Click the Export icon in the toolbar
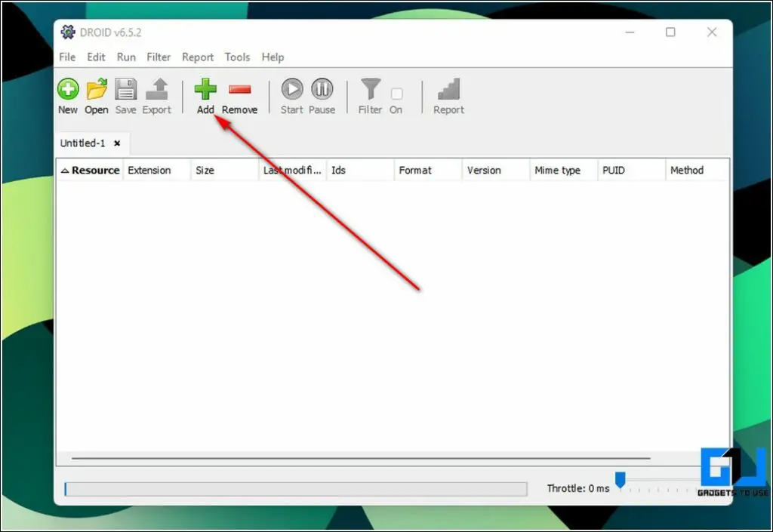Screen dimensions: 773x532 [157, 89]
